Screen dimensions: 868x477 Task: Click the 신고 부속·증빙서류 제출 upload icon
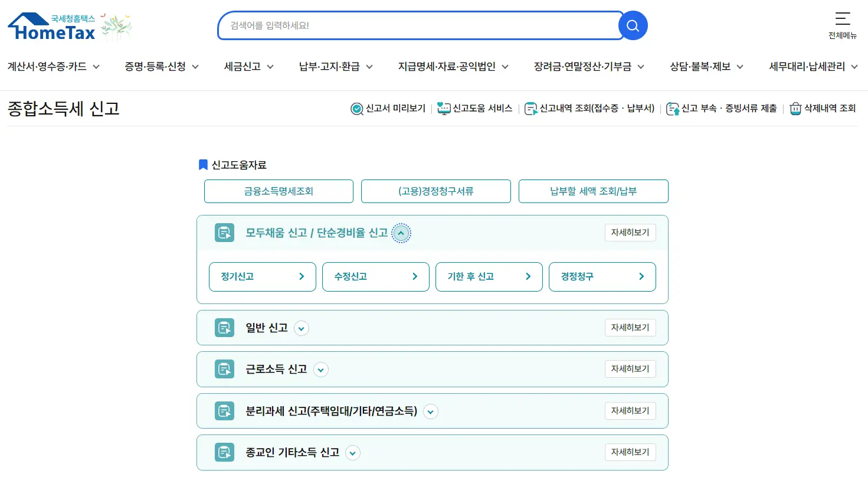coord(673,109)
